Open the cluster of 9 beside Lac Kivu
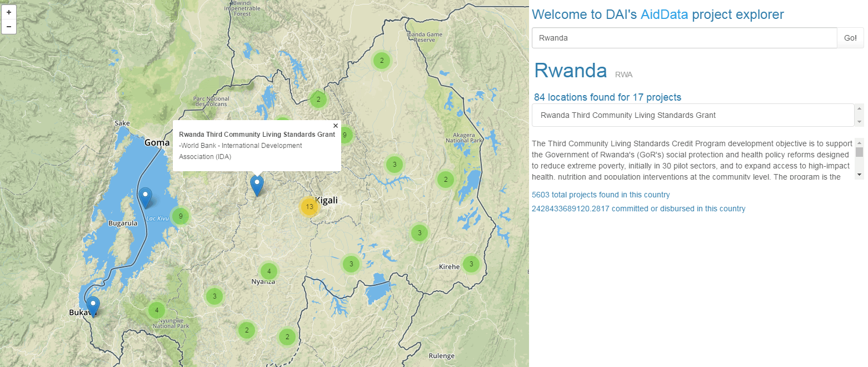 pyautogui.click(x=180, y=216)
